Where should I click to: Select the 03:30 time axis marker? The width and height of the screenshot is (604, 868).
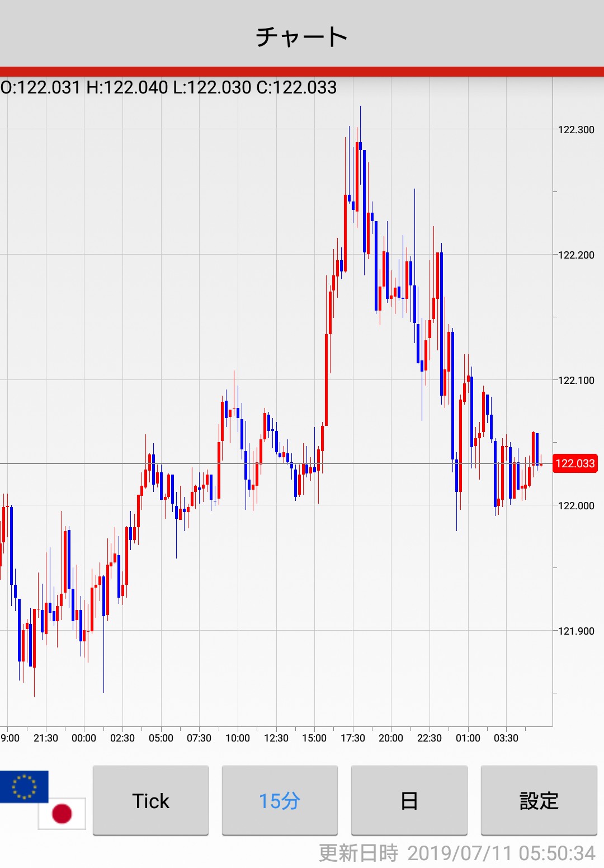[506, 738]
